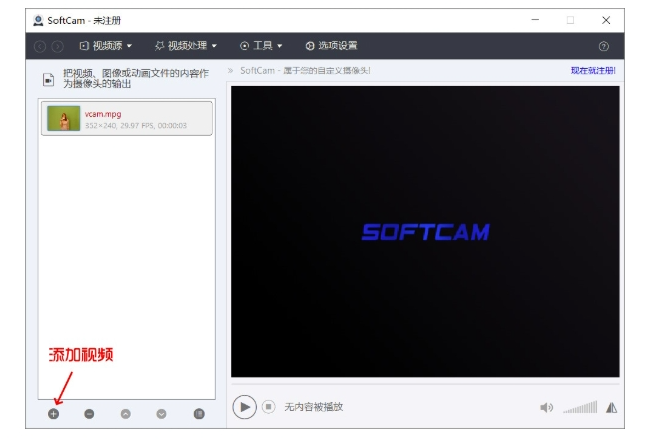Screen dimensions: 648x439
Task: Move selected video down in list
Action: click(162, 413)
